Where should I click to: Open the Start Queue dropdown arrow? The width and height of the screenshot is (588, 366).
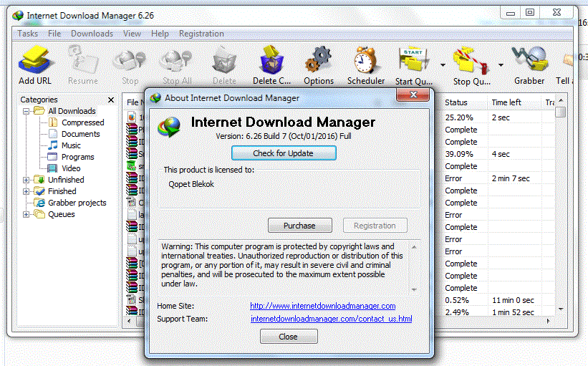[x=443, y=65]
